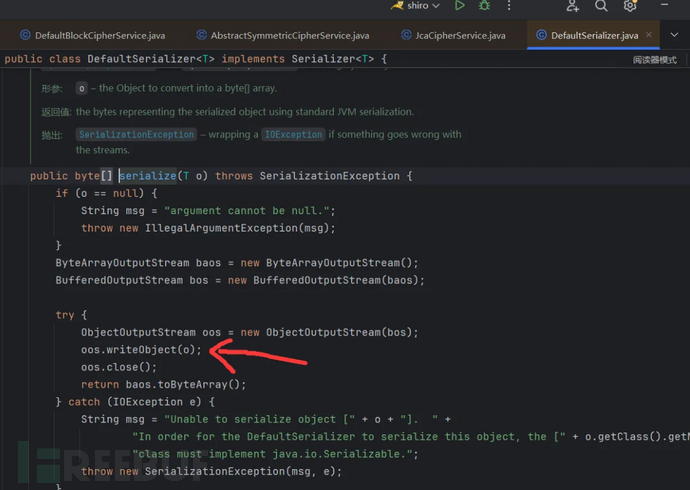Expand the shiro run configuration dropdown
690x490 pixels.
coord(438,6)
